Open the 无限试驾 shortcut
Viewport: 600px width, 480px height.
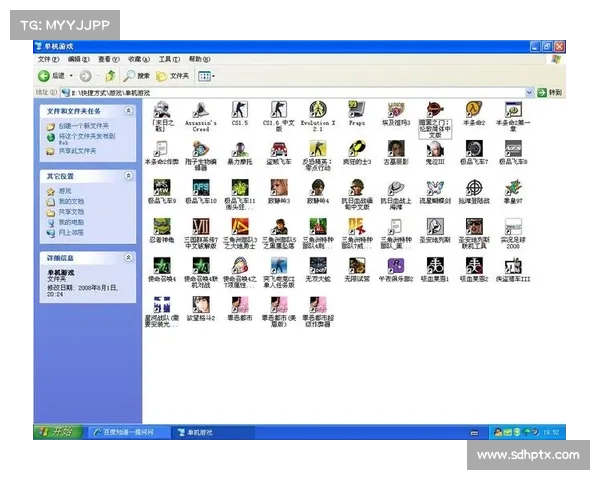[357, 269]
